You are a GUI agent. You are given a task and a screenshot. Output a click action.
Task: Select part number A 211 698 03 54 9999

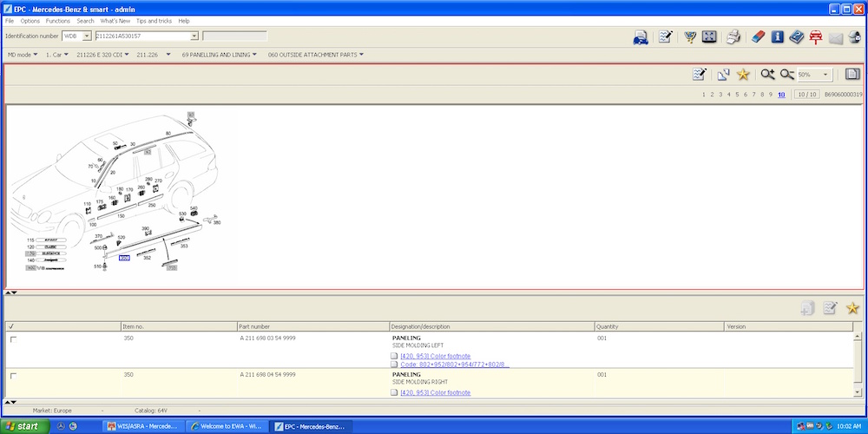point(268,338)
